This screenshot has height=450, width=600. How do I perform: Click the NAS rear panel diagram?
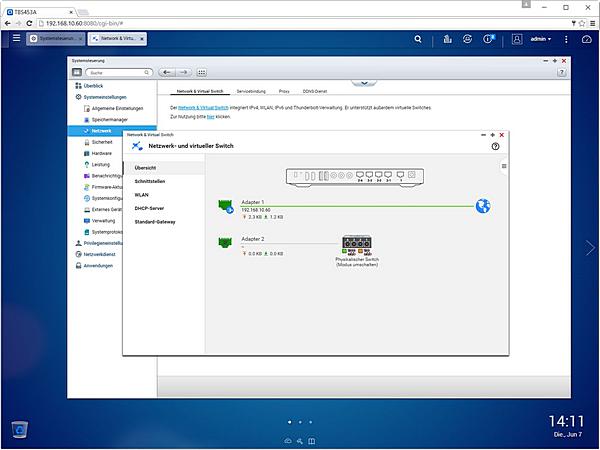tap(355, 178)
